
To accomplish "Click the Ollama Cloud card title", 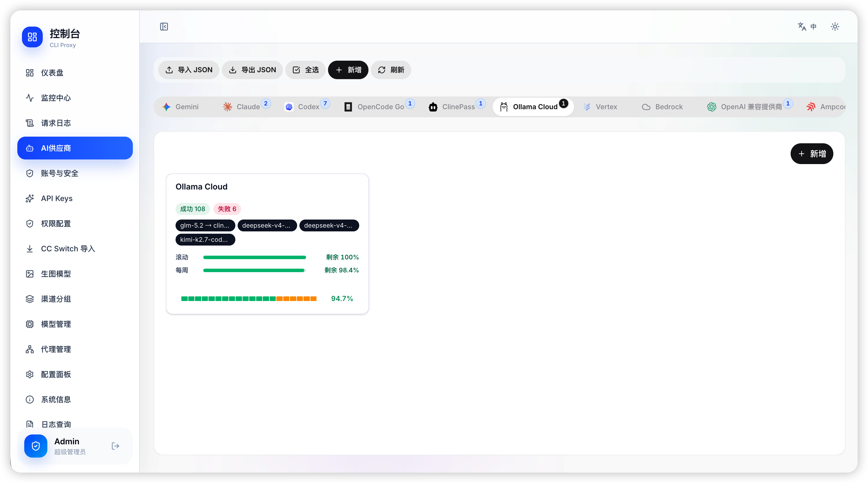I will [x=202, y=187].
